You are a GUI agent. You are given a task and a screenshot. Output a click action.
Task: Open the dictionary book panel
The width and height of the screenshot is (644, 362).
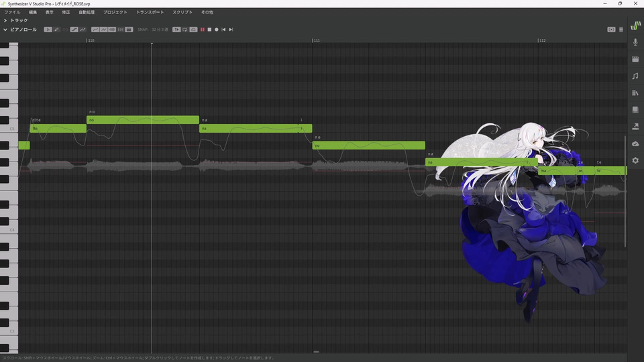635,109
